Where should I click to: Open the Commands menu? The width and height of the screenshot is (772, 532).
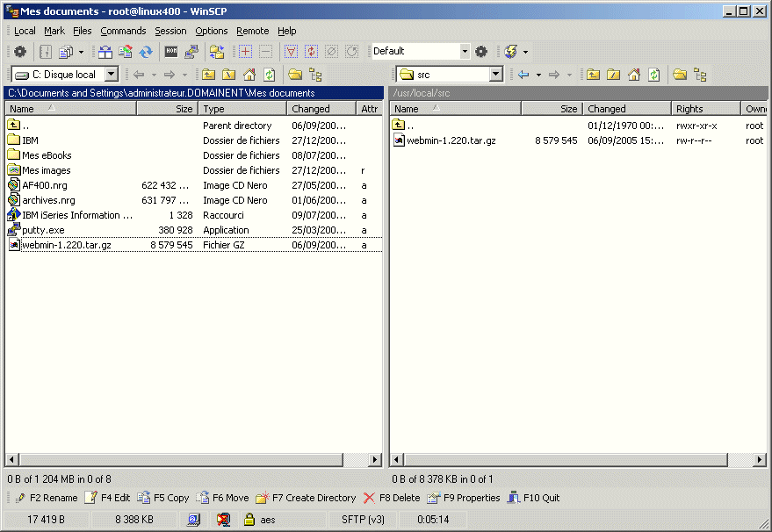coord(123,31)
